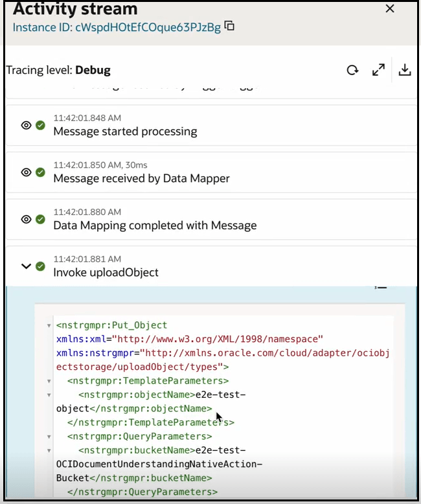This screenshot has height=504, width=421.
Task: Collapse the nstrgmpr:Put_Object XML node
Action: coord(49,326)
